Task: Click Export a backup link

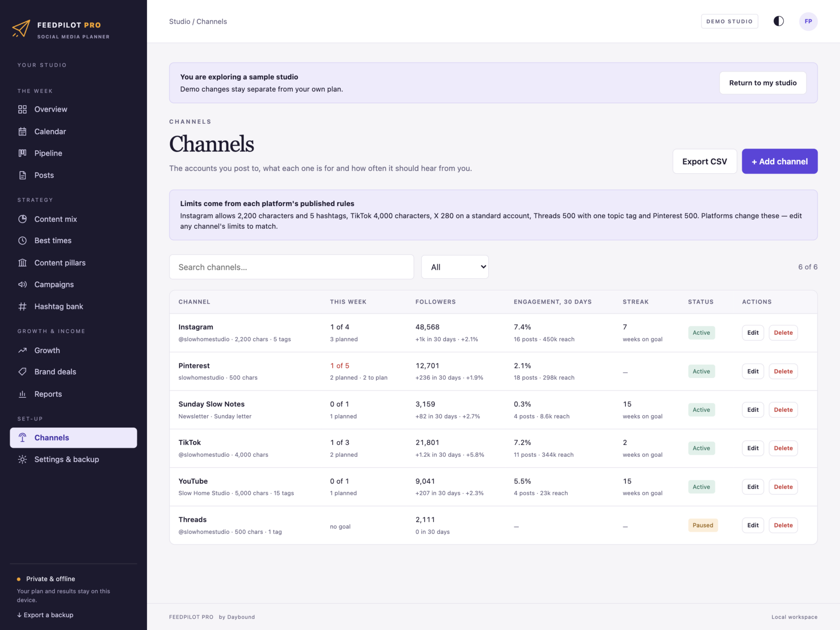Action: tap(45, 615)
